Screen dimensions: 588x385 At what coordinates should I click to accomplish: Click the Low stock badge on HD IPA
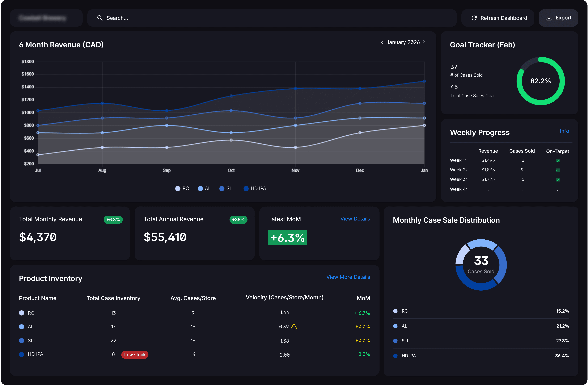tap(135, 355)
